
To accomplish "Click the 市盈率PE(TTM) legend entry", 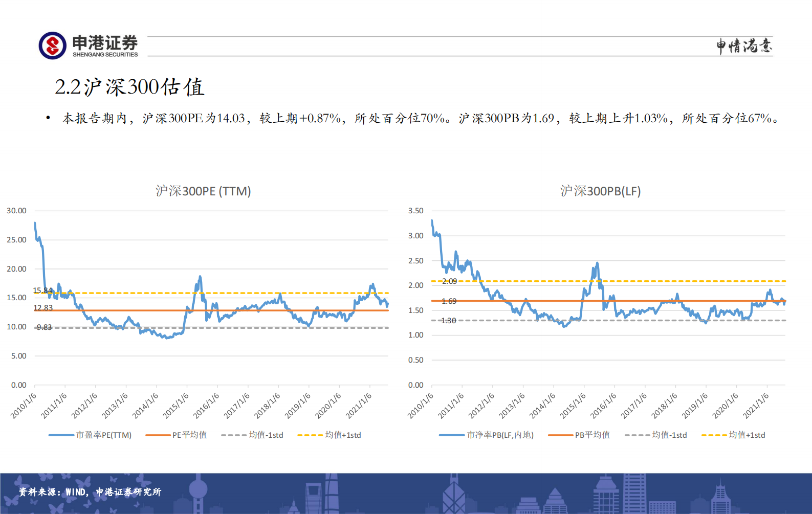I will click(x=90, y=435).
